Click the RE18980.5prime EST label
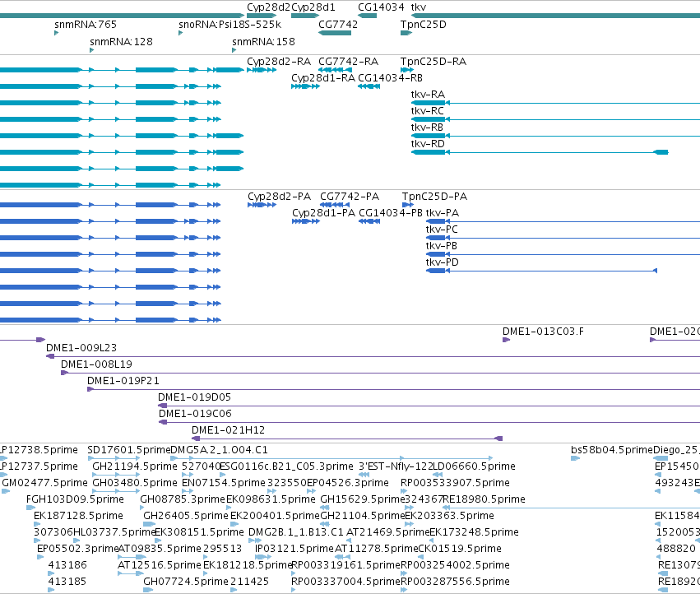The width and height of the screenshot is (700, 594). tap(484, 499)
